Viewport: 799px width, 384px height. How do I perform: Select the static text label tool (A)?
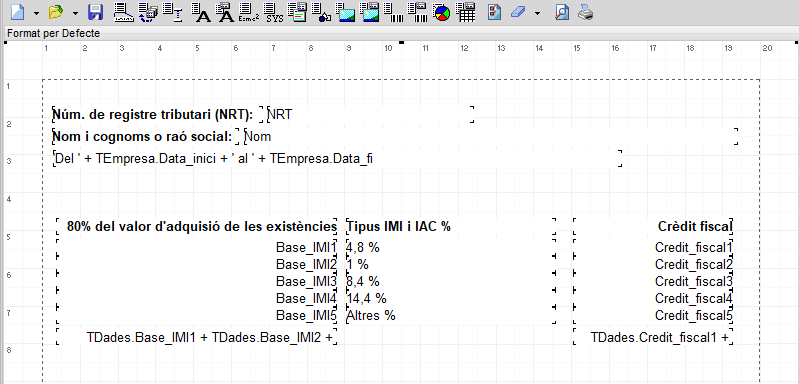click(202, 13)
